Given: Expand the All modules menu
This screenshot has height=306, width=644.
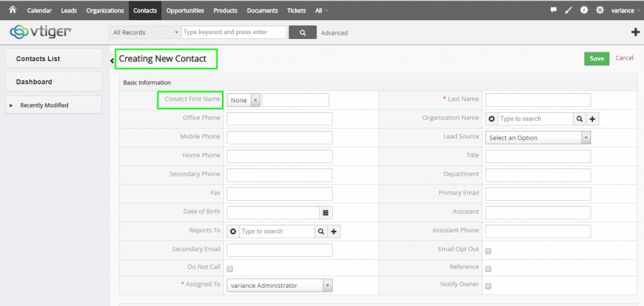Looking at the screenshot, I should [x=321, y=11].
